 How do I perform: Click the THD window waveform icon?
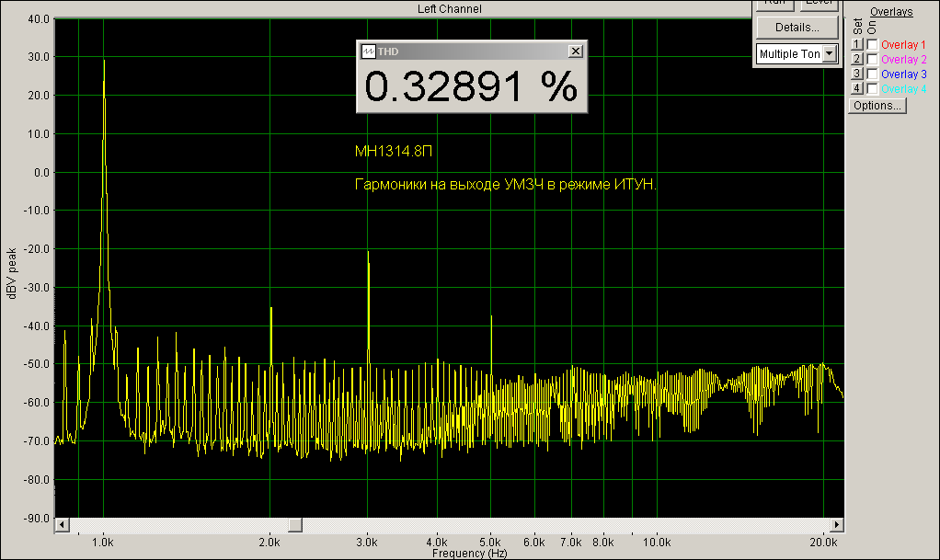pyautogui.click(x=368, y=51)
